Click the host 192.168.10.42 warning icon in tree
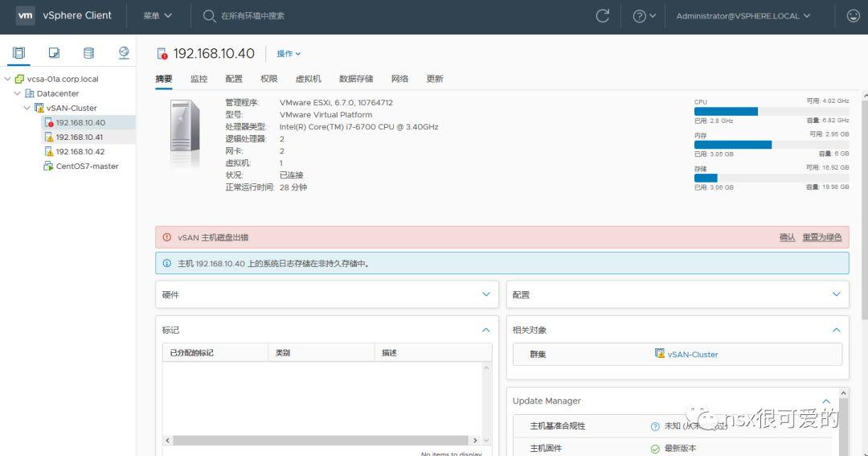 pos(49,151)
